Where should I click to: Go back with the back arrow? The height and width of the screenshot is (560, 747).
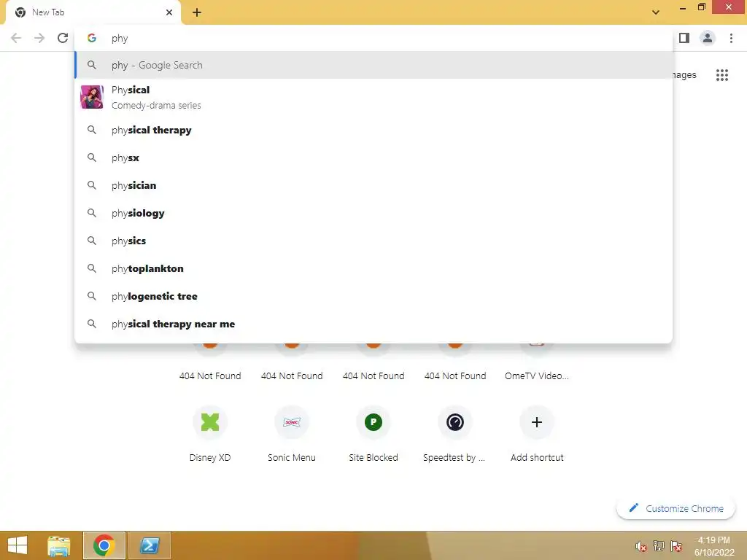click(x=16, y=38)
